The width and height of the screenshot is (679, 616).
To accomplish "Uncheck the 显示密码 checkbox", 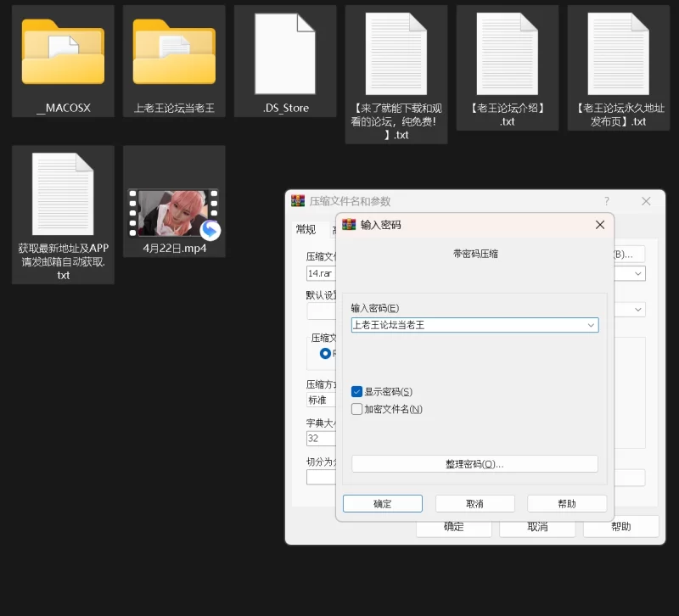I will point(357,392).
